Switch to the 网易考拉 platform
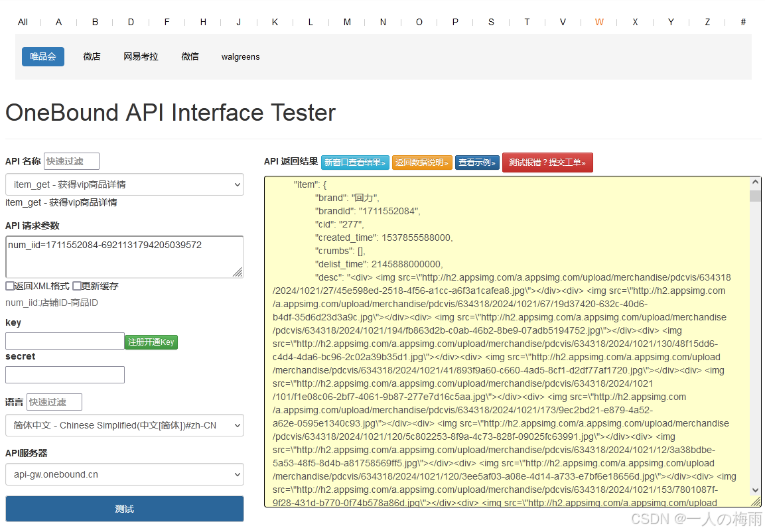 tap(141, 56)
